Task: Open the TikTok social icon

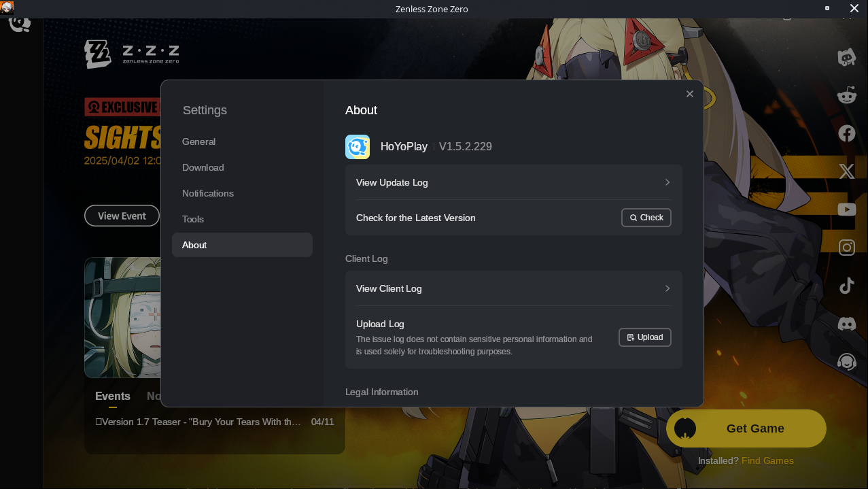Action: click(846, 286)
